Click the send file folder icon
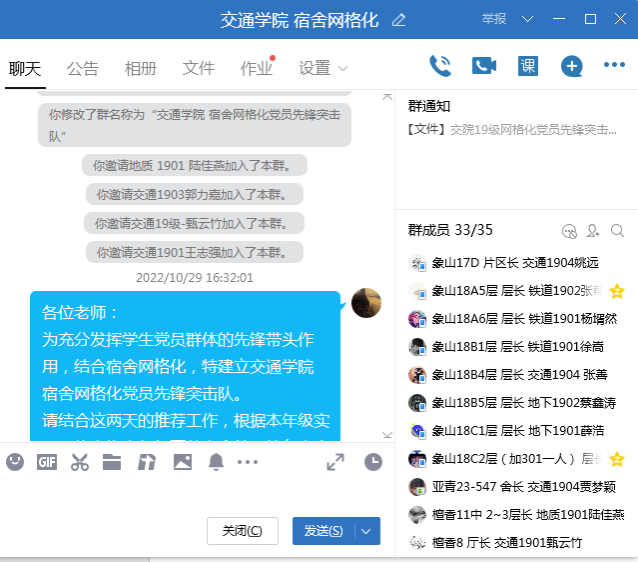 (112, 461)
